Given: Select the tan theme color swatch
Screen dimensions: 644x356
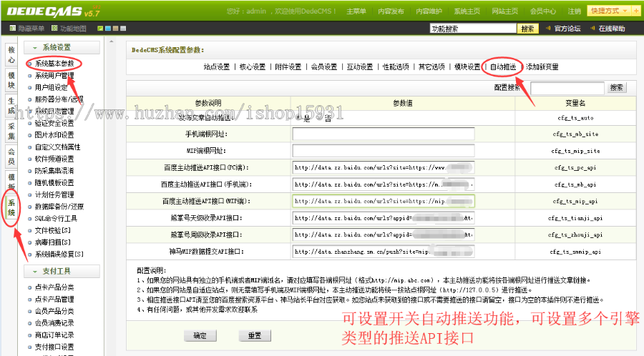Looking at the screenshot, I should [x=115, y=29].
